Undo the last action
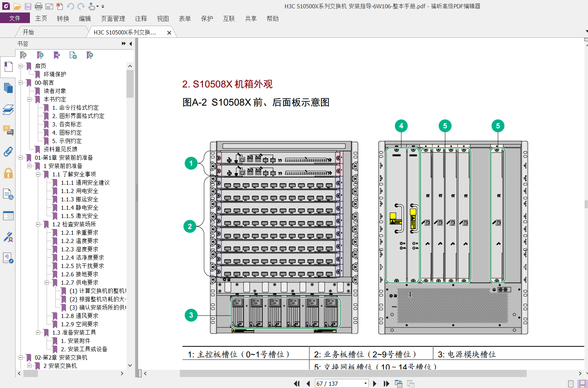The height and width of the screenshot is (388, 588). (70, 6)
